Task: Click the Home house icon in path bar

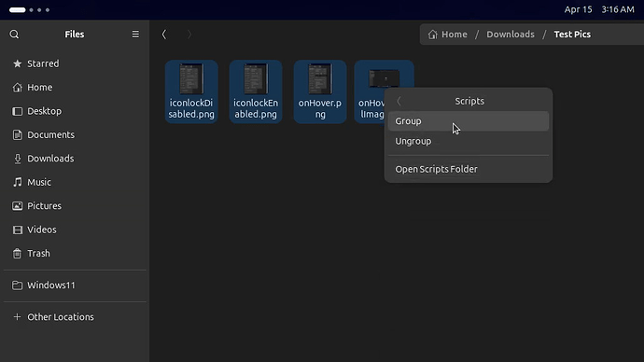Action: [x=432, y=35]
